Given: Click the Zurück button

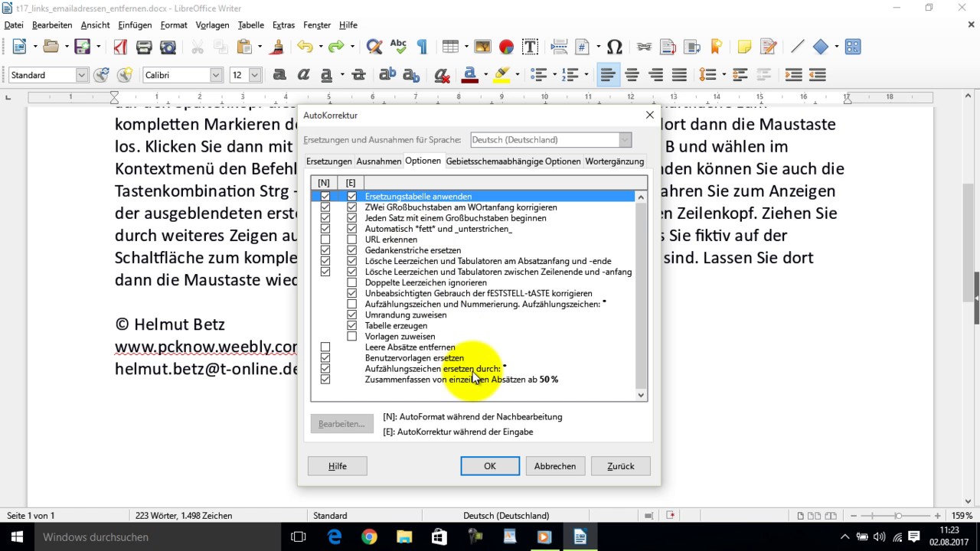Looking at the screenshot, I should pos(621,466).
